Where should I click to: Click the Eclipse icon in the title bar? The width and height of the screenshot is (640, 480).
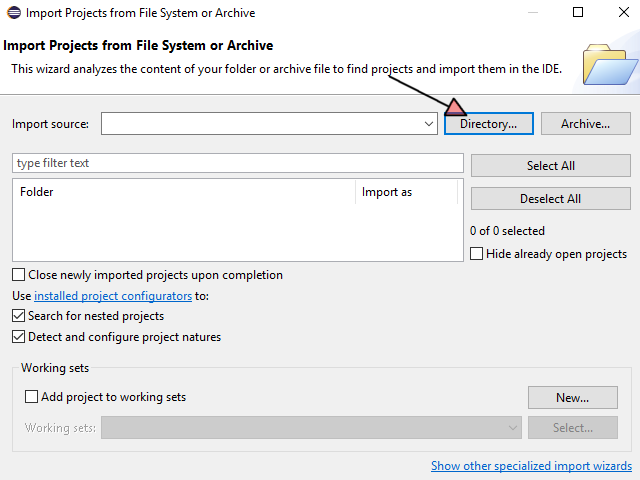tap(12, 13)
